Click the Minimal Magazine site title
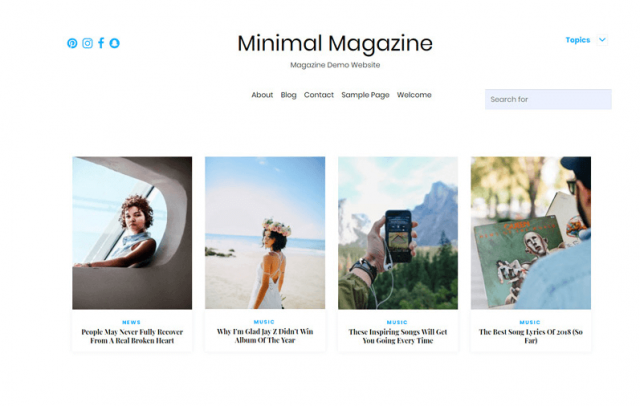This screenshot has height=406, width=640. coord(335,43)
